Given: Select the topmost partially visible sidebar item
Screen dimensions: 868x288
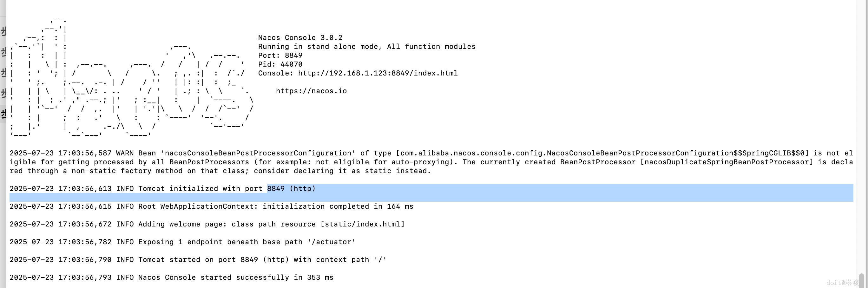Looking at the screenshot, I should (x=3, y=31).
